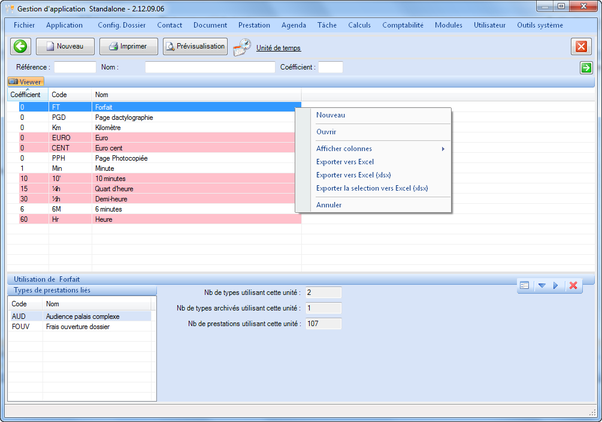The width and height of the screenshot is (602, 422).
Task: Select the Audience palais complexe row
Action: [82, 315]
